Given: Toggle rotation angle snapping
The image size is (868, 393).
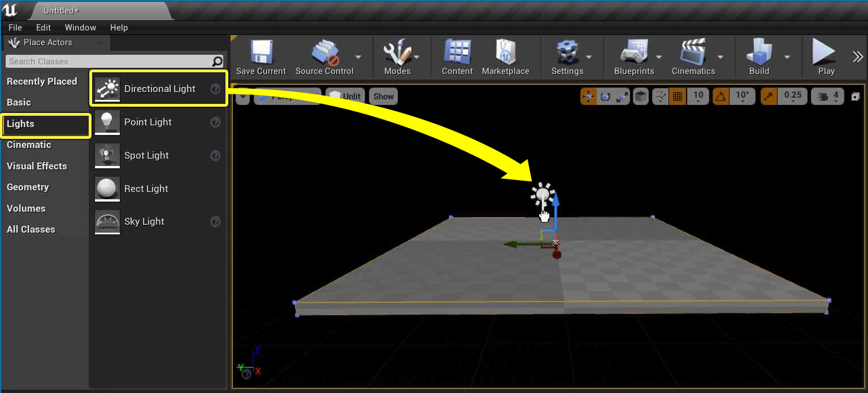Looking at the screenshot, I should point(721,97).
